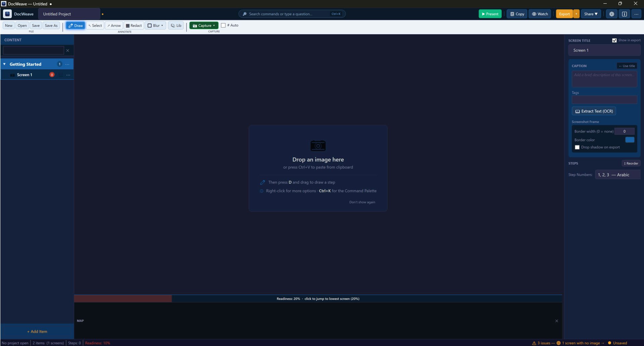Enable Drop shadow on export
Viewport: 644px width, 346px height.
click(577, 147)
